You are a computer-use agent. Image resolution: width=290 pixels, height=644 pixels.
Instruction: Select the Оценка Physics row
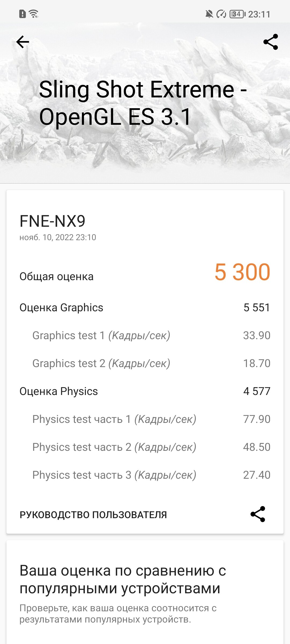tap(145, 391)
